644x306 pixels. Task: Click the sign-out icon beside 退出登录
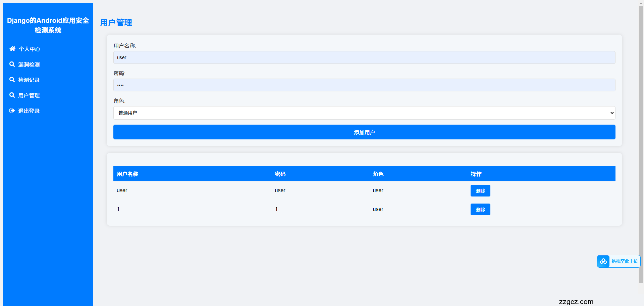click(x=12, y=111)
